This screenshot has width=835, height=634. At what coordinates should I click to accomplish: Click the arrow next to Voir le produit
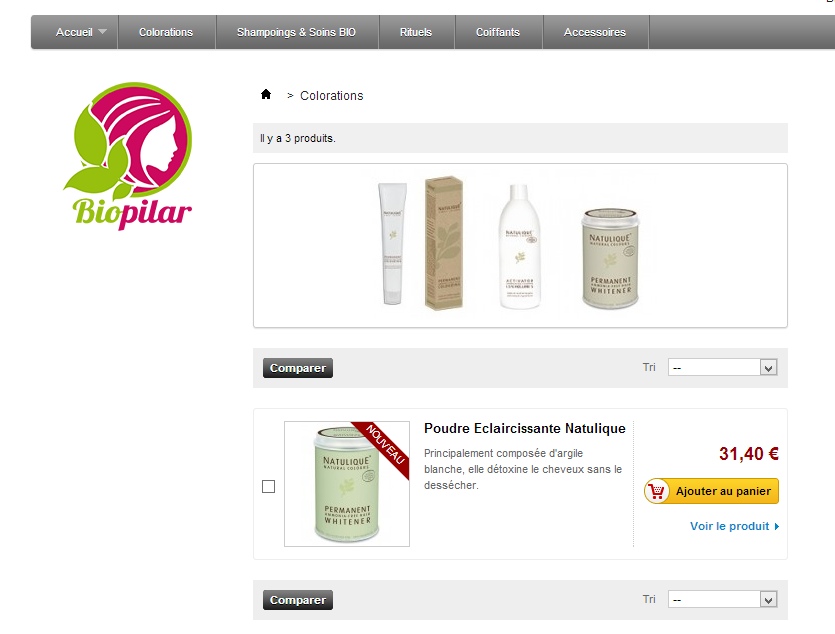(x=777, y=526)
